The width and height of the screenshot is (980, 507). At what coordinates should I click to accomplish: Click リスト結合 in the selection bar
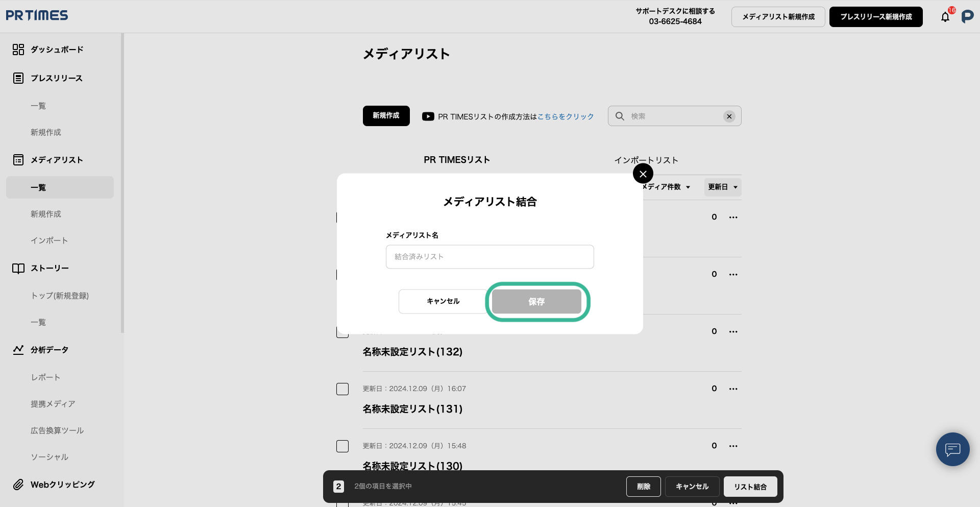(x=750, y=487)
